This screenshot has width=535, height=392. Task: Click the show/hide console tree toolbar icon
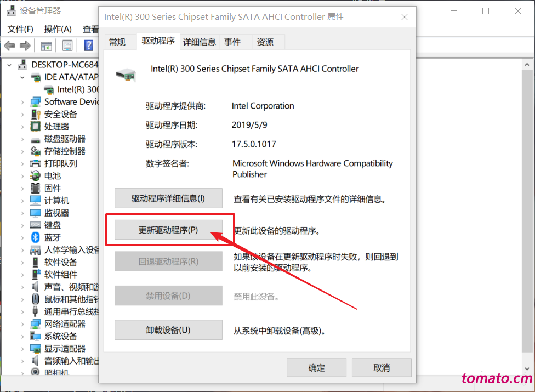[x=47, y=46]
